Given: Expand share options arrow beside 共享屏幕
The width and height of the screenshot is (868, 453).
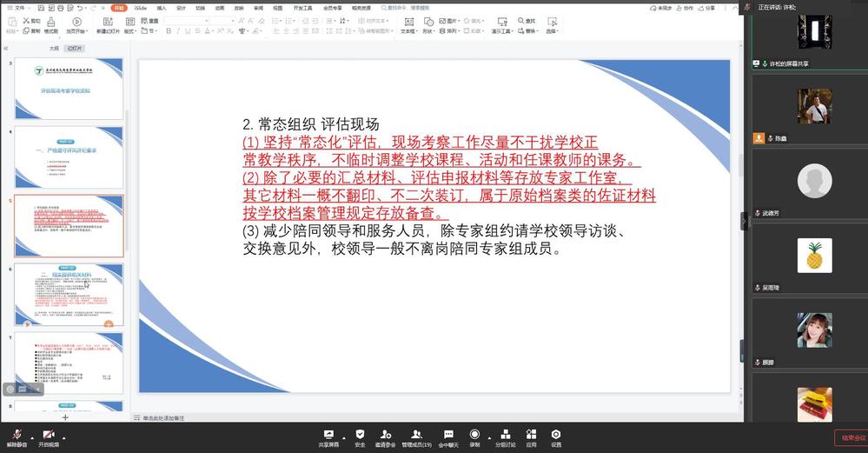Looking at the screenshot, I should (x=344, y=436).
